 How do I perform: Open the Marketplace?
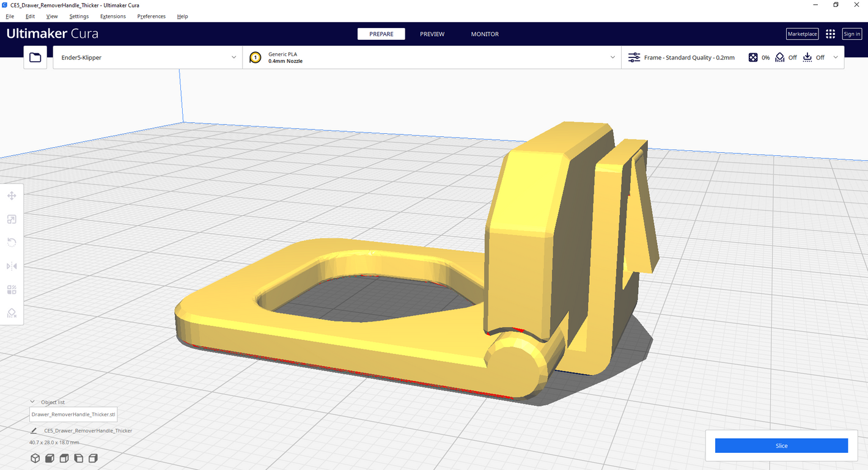802,34
